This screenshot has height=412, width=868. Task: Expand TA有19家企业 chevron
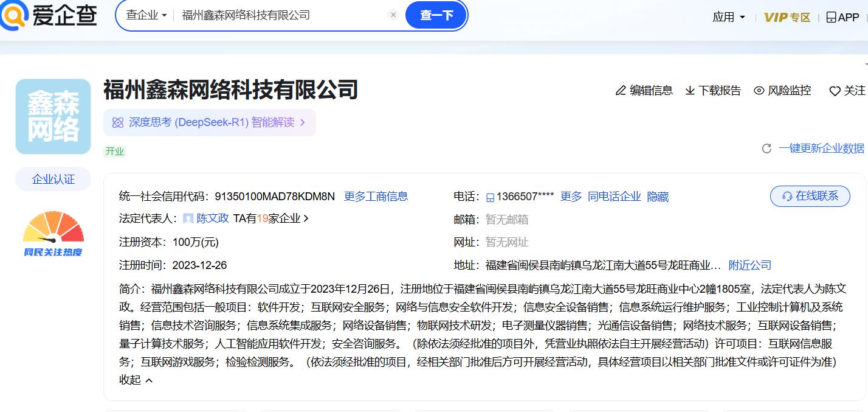[306, 218]
